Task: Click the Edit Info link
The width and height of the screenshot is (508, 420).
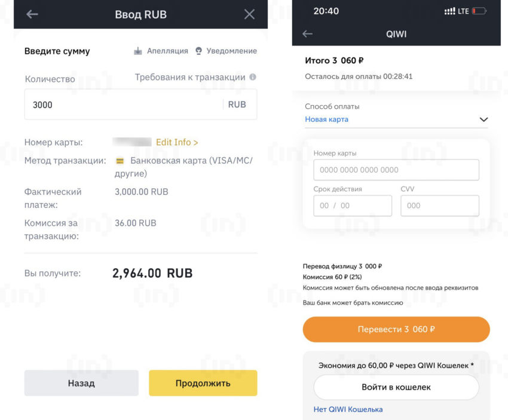Action: tap(177, 142)
